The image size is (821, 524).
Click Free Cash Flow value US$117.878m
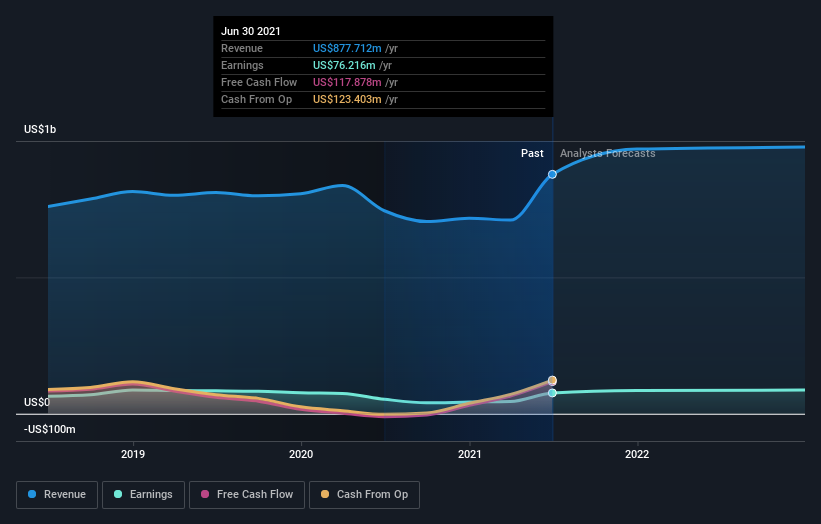(347, 82)
